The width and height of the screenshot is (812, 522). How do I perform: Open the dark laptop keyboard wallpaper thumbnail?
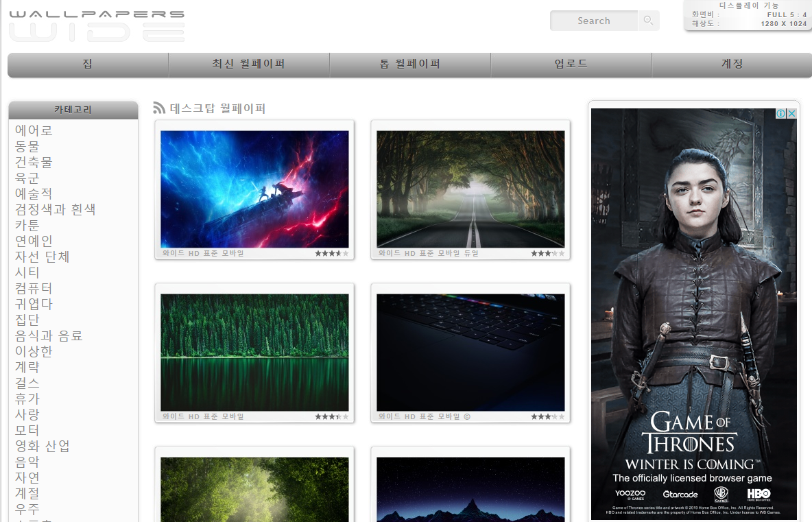(470, 352)
